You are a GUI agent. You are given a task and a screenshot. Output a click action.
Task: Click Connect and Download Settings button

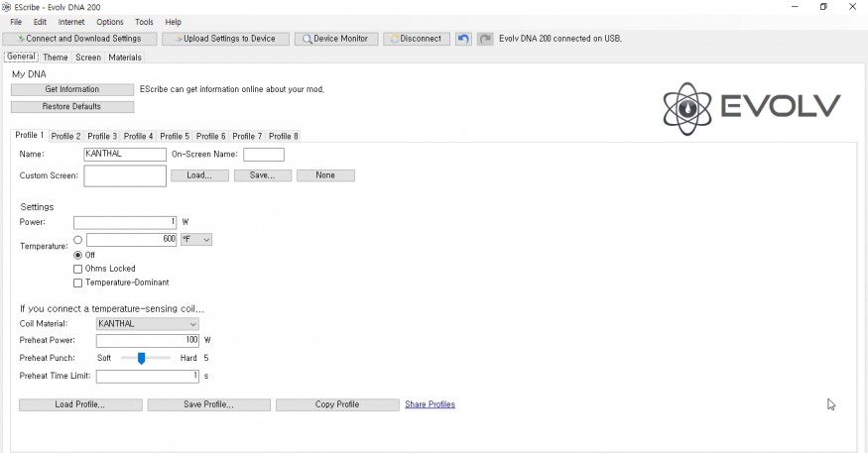[x=79, y=39]
